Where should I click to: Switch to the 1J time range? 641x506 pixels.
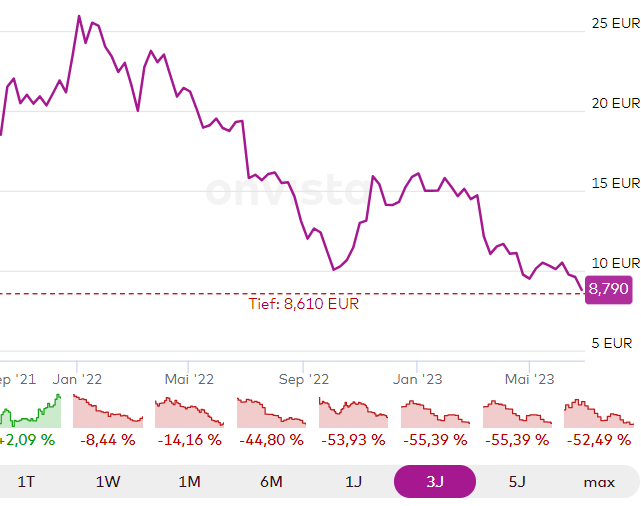pos(353,481)
